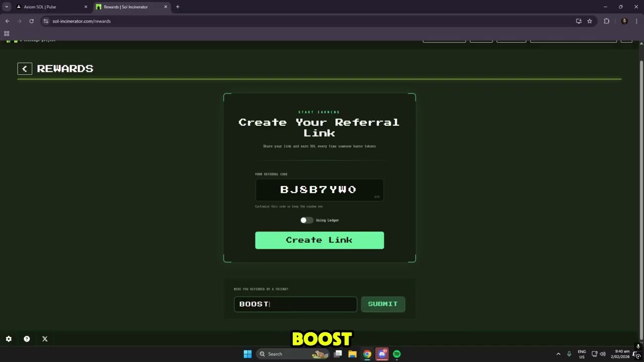Toggle the Using Ledger switch
This screenshot has width=644, height=362.
click(x=306, y=220)
